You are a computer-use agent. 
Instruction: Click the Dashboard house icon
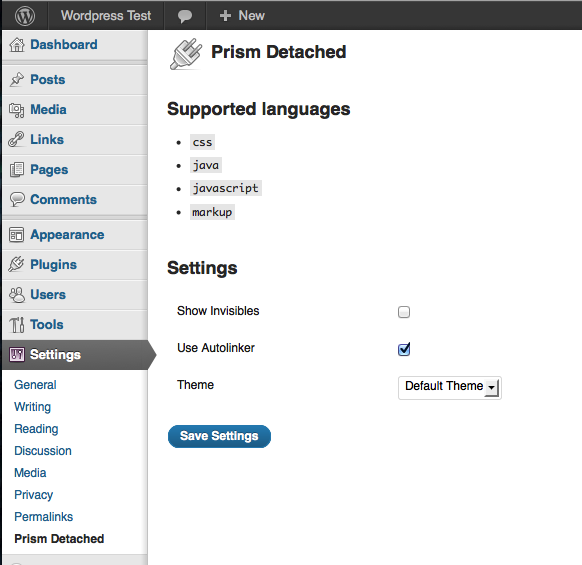[17, 45]
